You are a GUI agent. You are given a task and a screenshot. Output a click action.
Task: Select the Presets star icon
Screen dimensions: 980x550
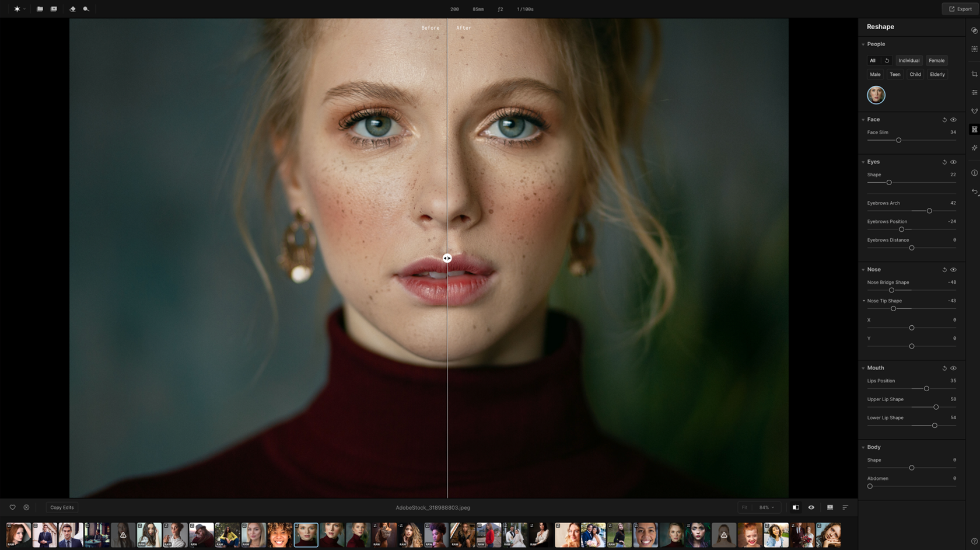pyautogui.click(x=17, y=9)
